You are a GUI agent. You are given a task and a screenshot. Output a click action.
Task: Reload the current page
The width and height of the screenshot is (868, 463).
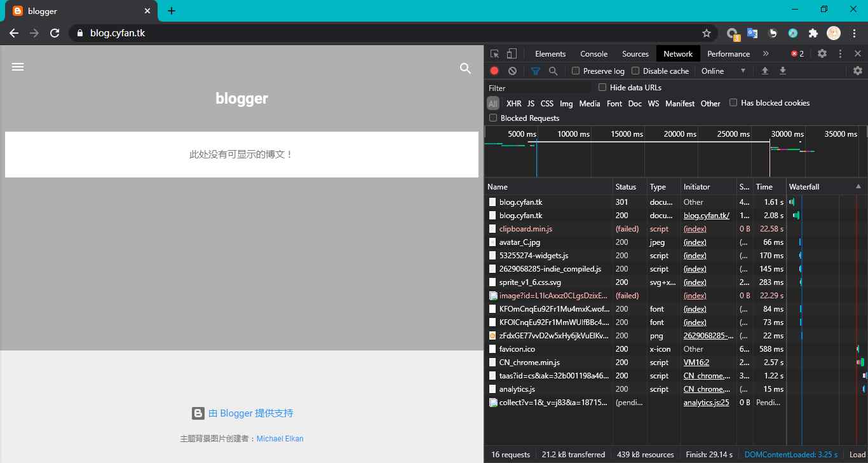coord(55,33)
